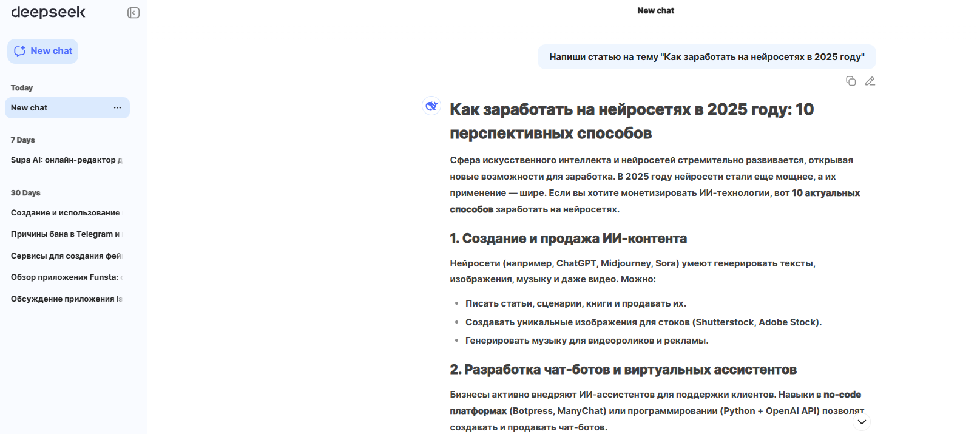
Task: Open the 'Причины бана в Telegram' chat
Action: (67, 234)
